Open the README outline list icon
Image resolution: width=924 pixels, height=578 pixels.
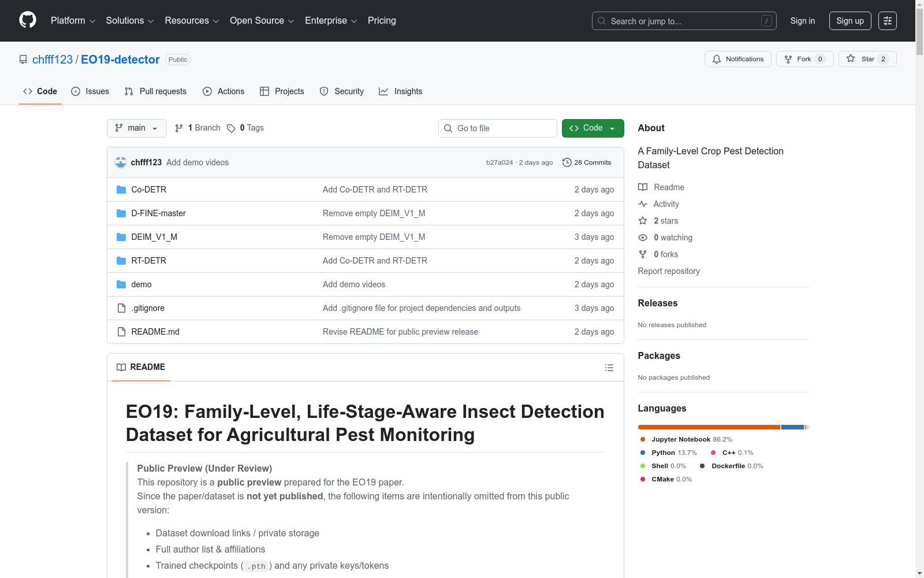point(609,368)
